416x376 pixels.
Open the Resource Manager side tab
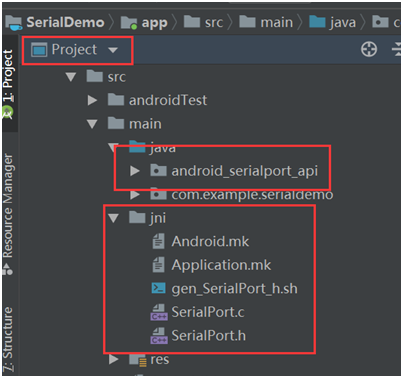pos(8,206)
